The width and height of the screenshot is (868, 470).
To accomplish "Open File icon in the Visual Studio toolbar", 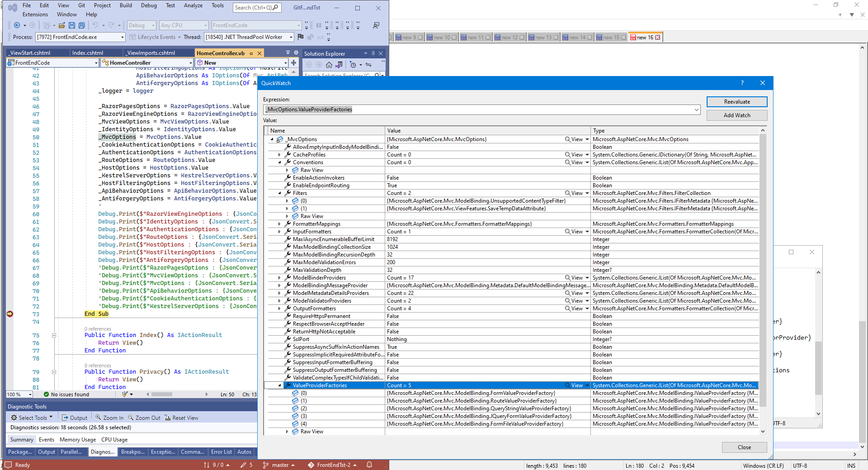I will point(62,25).
